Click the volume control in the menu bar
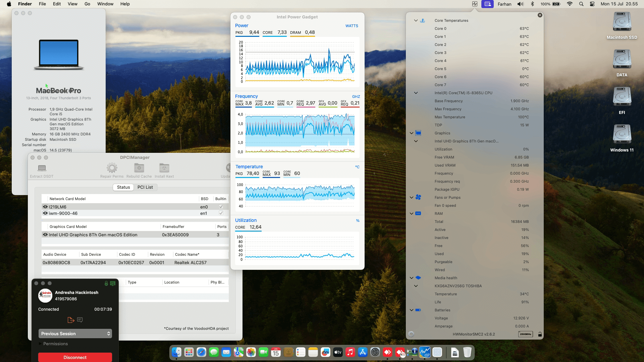The image size is (644, 362). [520, 4]
